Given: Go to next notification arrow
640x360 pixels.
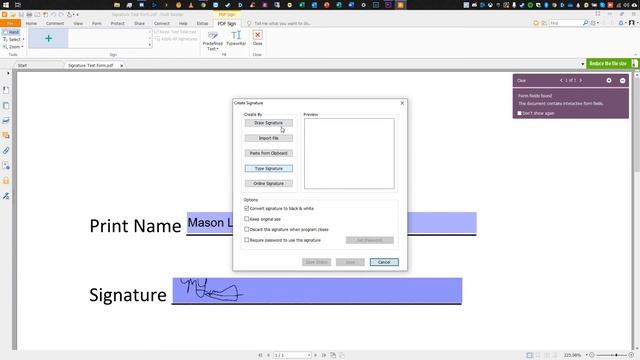Looking at the screenshot, I should [580, 80].
